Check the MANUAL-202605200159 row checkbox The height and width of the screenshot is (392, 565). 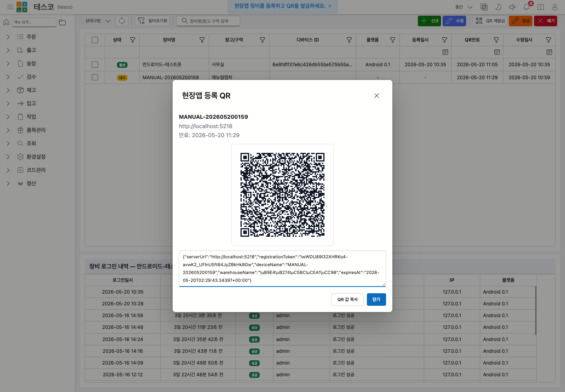click(x=95, y=77)
